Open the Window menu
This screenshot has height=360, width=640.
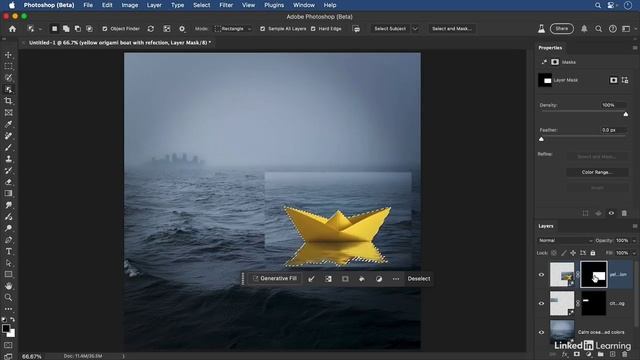[x=304, y=5]
